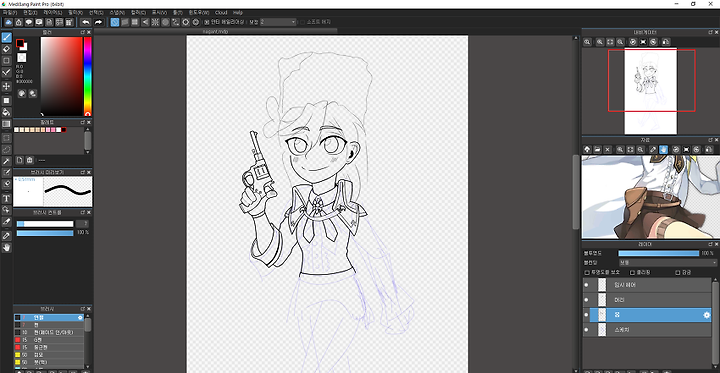Select the Fill rectangle shape tool
The height and width of the screenshot is (373, 720).
[6, 100]
